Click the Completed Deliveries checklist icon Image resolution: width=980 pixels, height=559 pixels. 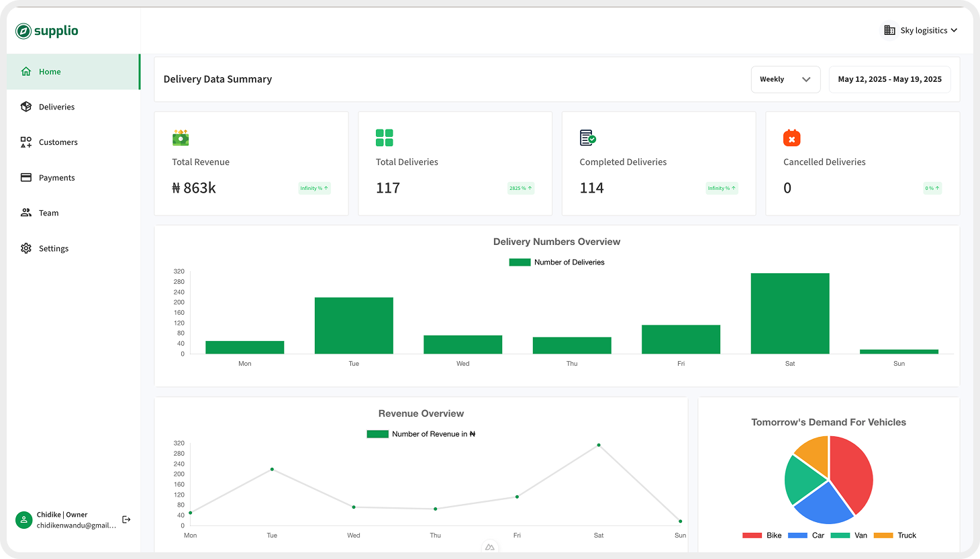tap(588, 138)
